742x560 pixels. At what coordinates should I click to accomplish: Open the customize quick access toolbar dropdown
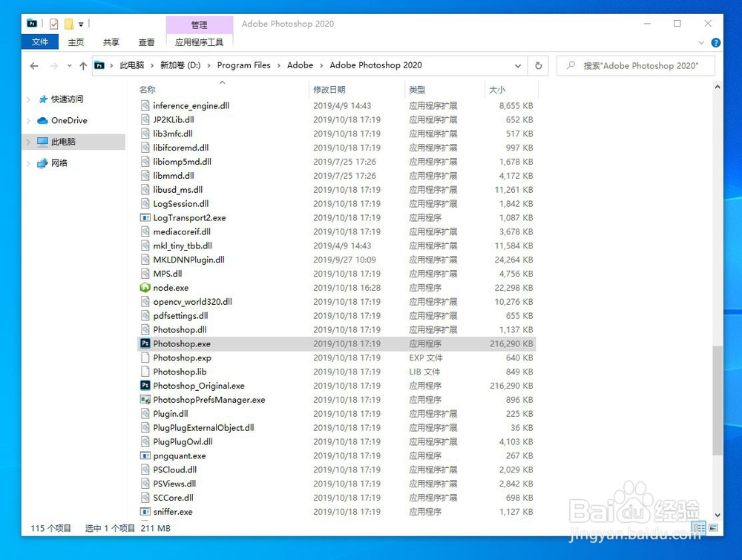[81, 24]
